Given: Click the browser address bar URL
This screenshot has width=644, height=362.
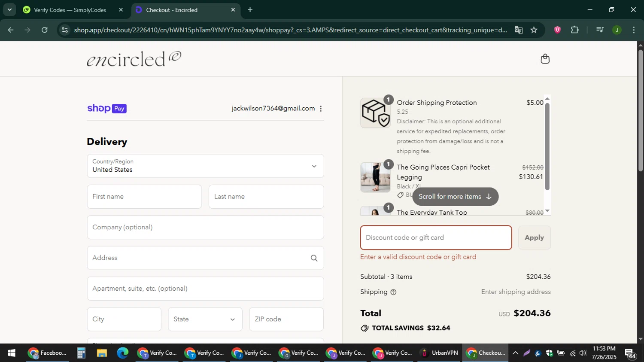Looking at the screenshot, I should [290, 30].
